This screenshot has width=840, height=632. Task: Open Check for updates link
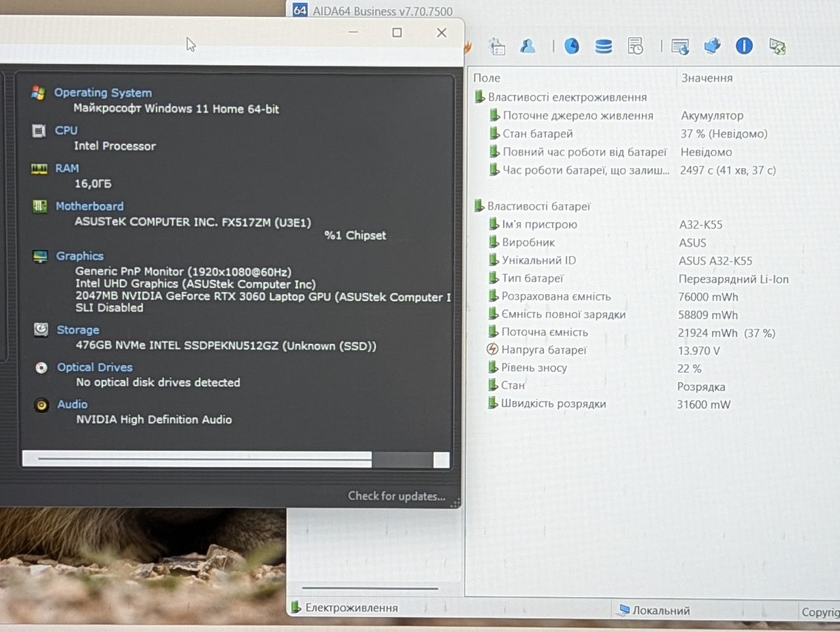pos(396,496)
